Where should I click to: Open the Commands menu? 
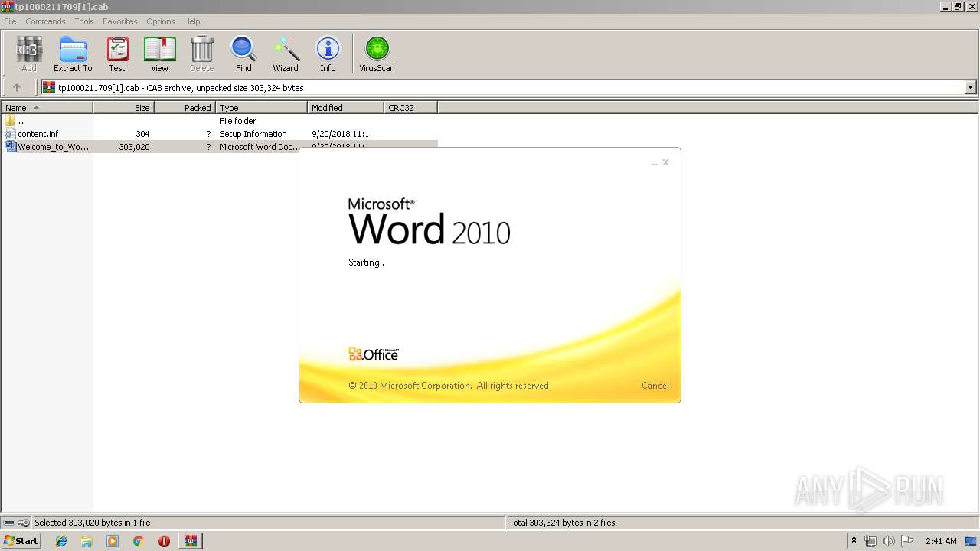(x=45, y=21)
